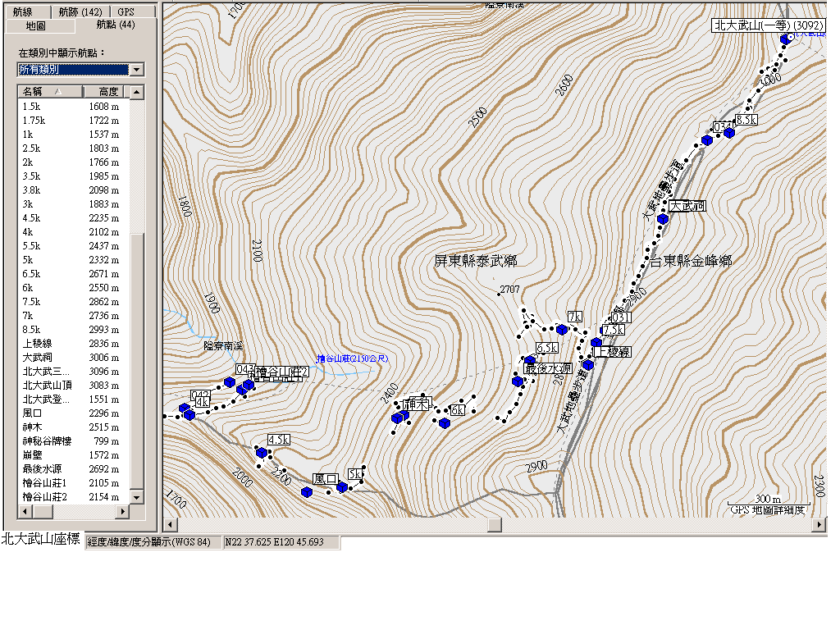Click the blue waypoint marker at 北大武山 summit

click(786, 39)
